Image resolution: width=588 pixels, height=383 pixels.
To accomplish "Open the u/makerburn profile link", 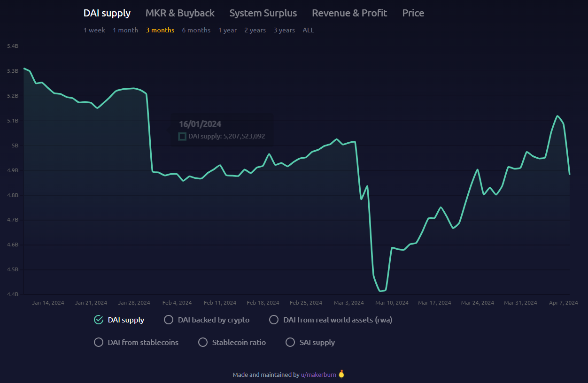I will [318, 375].
